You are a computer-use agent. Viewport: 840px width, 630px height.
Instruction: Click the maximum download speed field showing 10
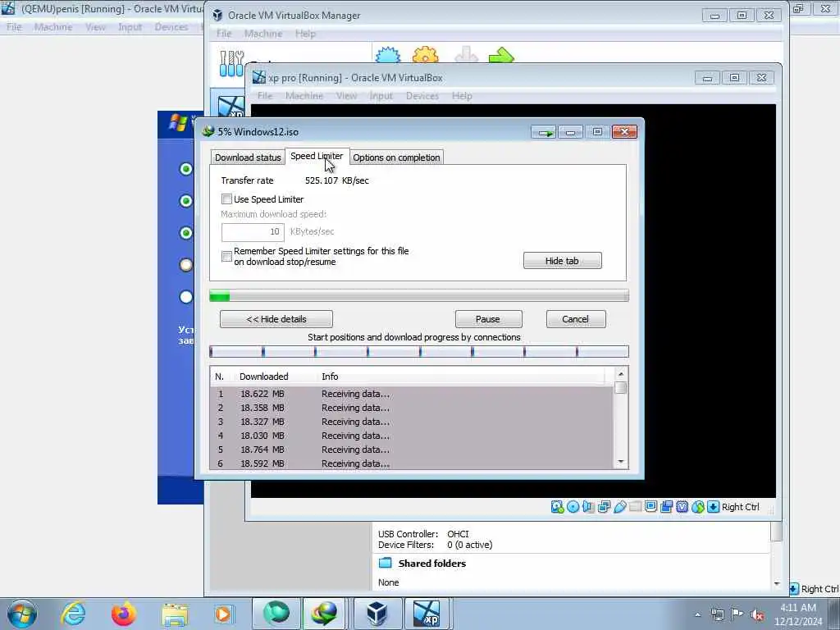253,232
